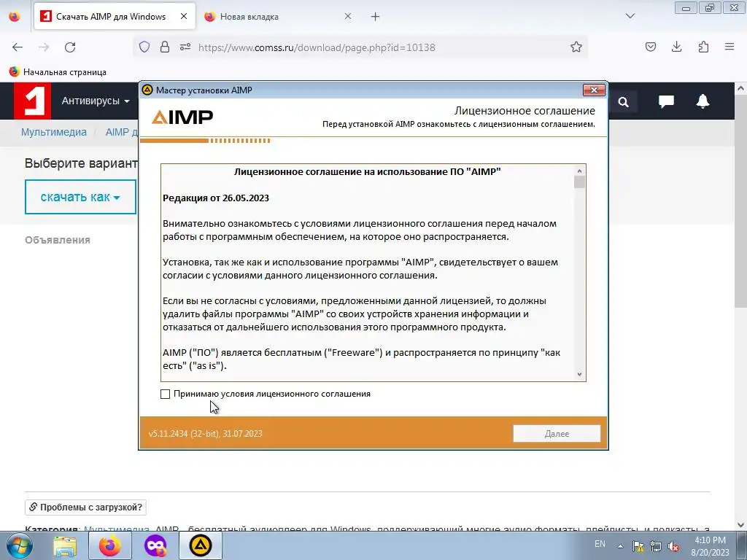Image resolution: width=747 pixels, height=560 pixels.
Task: Click the Firefox taskbar icon
Action: [110, 545]
